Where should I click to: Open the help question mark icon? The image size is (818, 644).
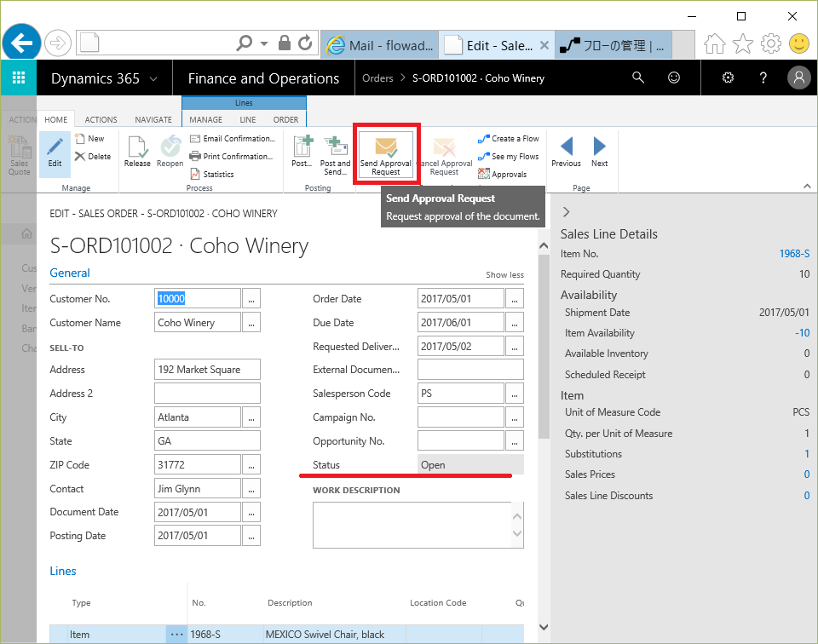coord(763,78)
